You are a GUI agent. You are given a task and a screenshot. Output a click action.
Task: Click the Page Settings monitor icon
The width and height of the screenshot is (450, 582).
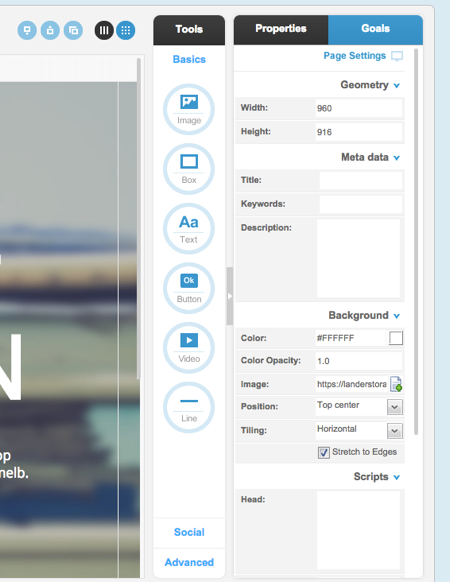tap(397, 56)
